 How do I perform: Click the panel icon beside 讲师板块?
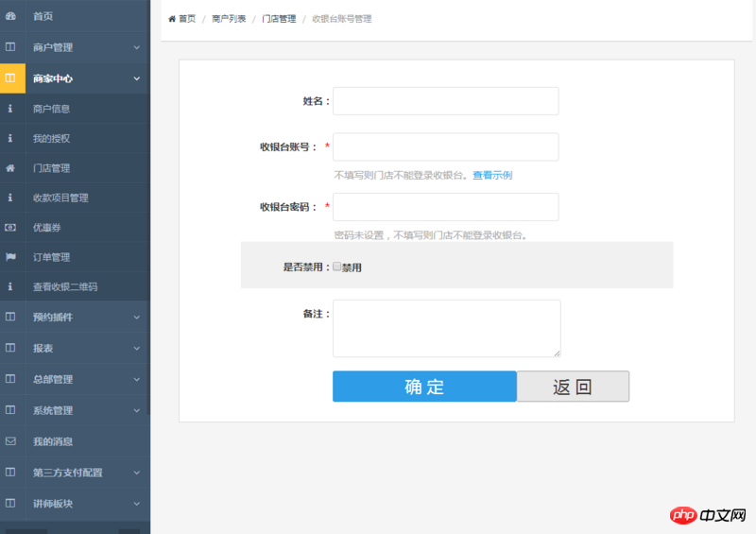(x=10, y=503)
